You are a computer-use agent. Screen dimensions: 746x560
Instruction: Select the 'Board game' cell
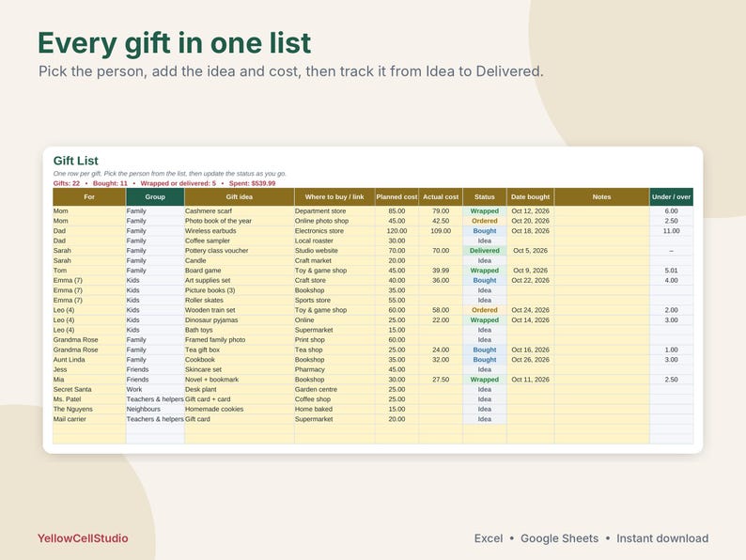(x=240, y=271)
